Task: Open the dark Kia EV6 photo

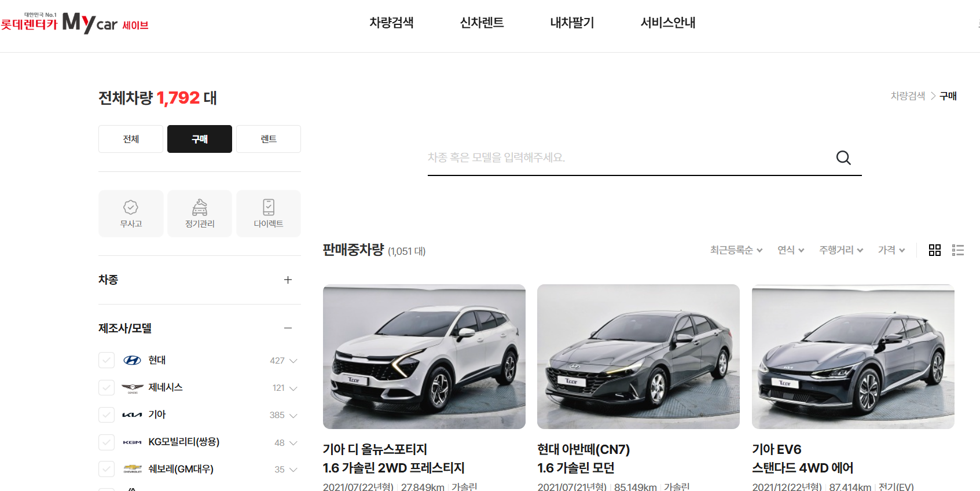Action: (x=853, y=357)
